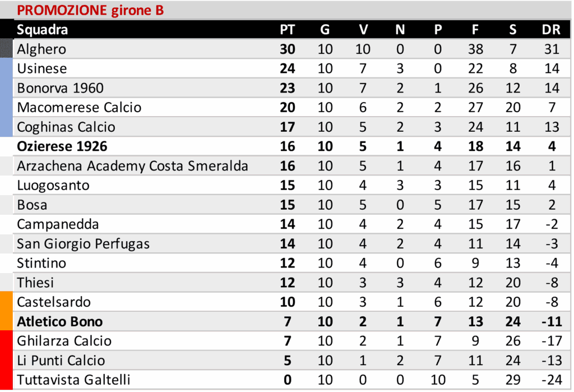574x392 pixels.
Task: Click the bold Ozierese 1926 entry
Action: 62,146
